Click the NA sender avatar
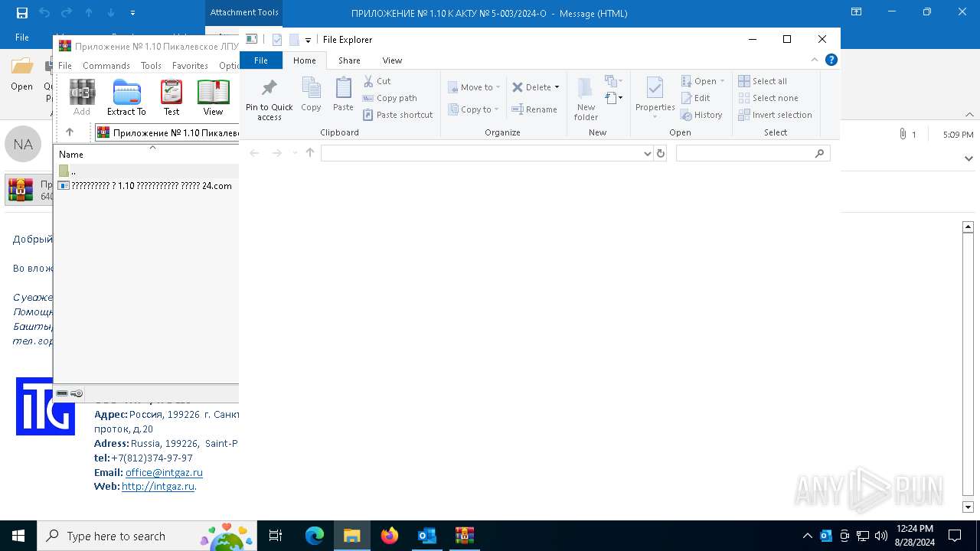 pyautogui.click(x=23, y=145)
